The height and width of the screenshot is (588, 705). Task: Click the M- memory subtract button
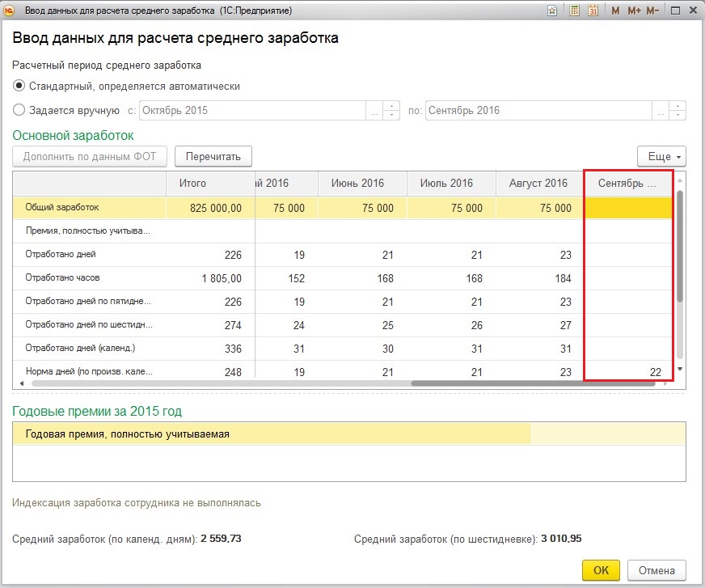pyautogui.click(x=652, y=11)
